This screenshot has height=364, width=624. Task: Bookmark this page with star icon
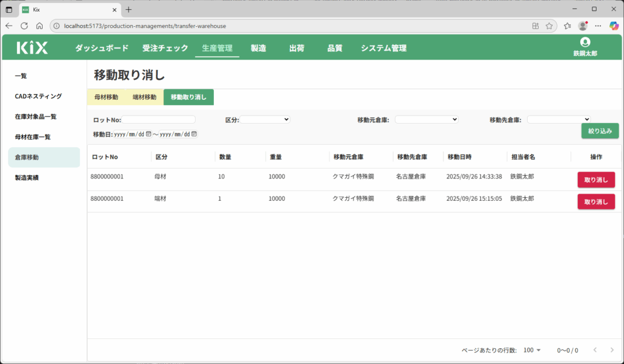pyautogui.click(x=549, y=26)
